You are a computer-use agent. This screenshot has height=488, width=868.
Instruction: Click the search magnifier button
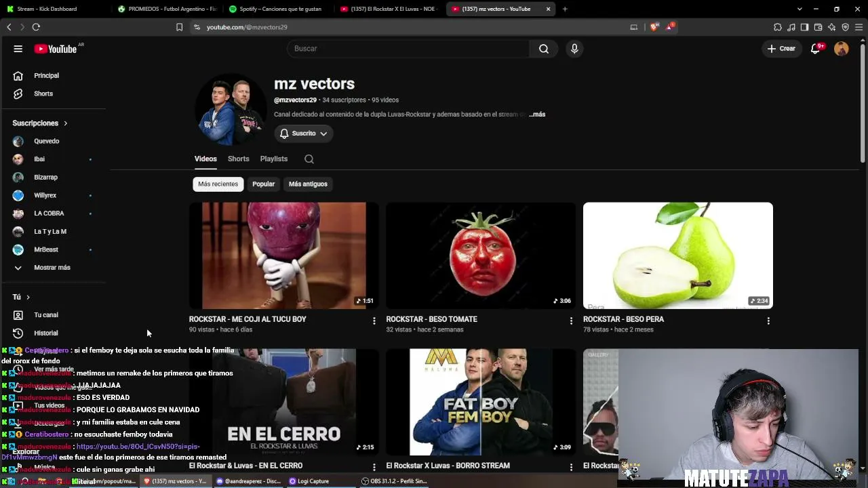pyautogui.click(x=544, y=49)
